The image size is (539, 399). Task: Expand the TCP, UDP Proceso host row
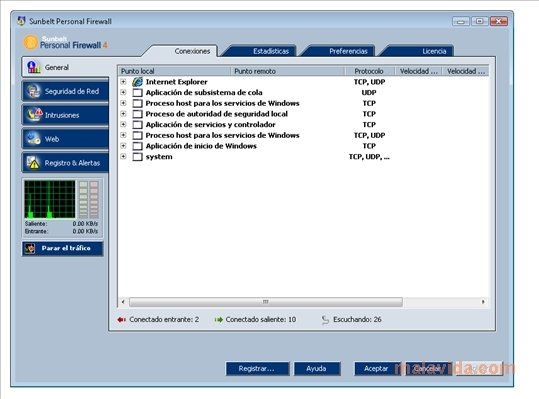(123, 135)
